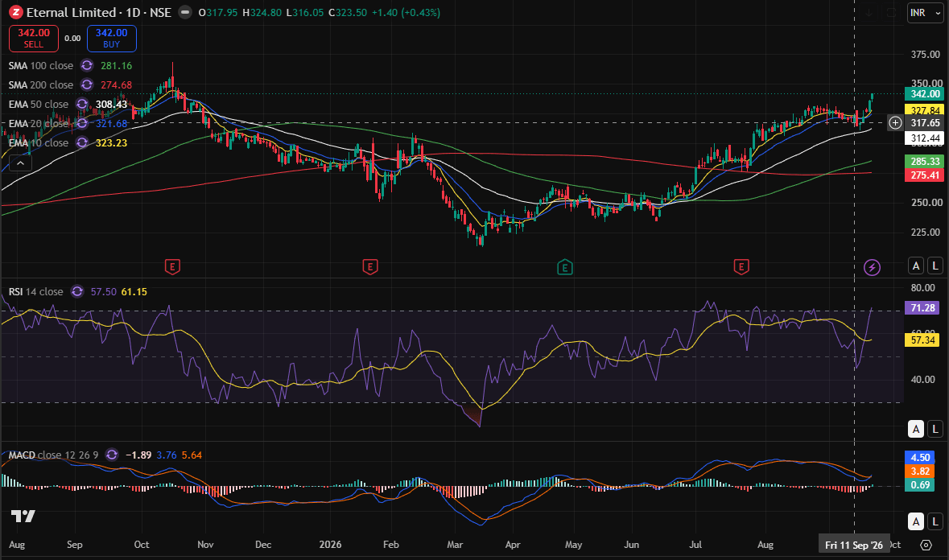Click the 342.00 SELL button

tap(34, 38)
